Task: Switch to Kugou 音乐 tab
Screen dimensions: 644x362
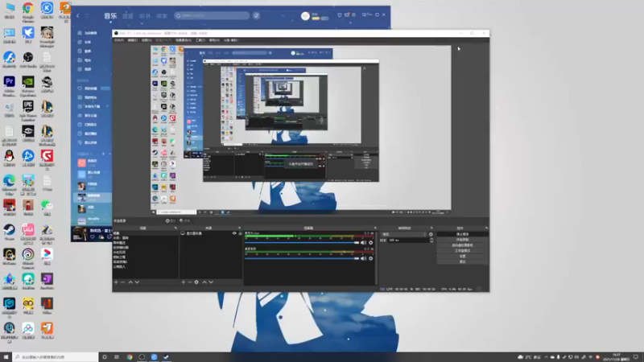Action: [110, 15]
